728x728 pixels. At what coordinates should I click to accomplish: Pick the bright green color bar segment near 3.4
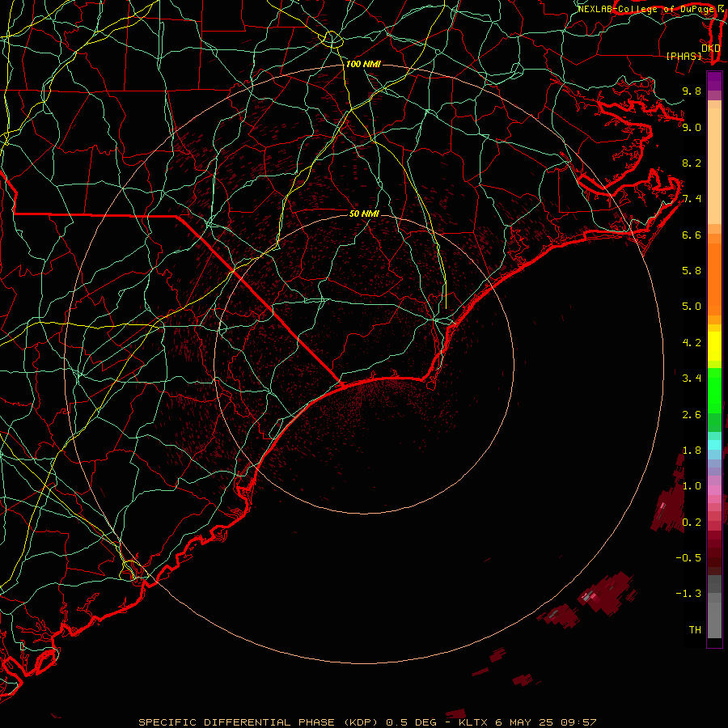pyautogui.click(x=714, y=391)
